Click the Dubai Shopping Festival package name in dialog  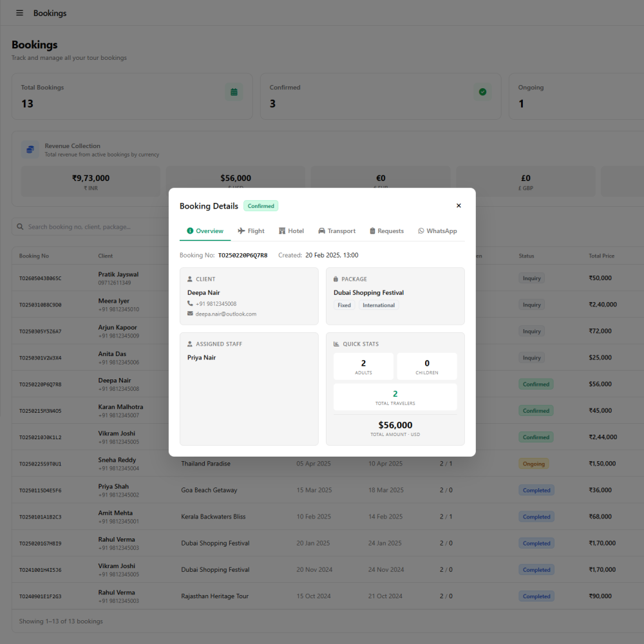tap(368, 293)
